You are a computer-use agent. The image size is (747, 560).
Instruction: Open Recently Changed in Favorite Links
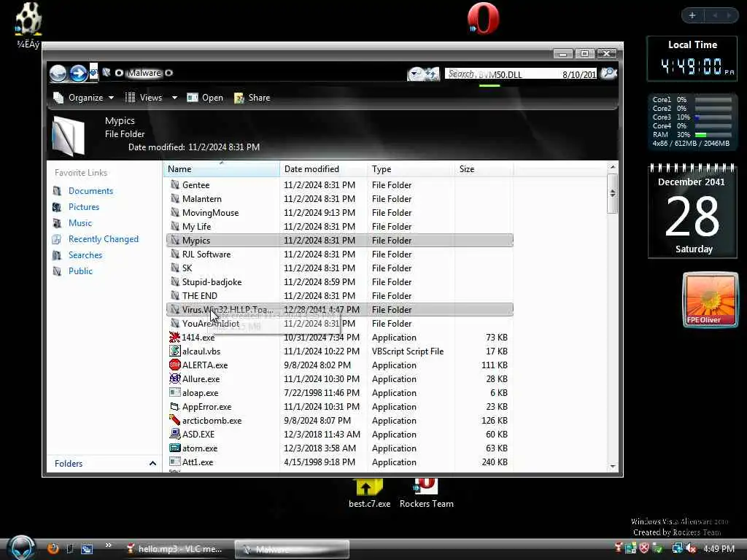(x=104, y=239)
